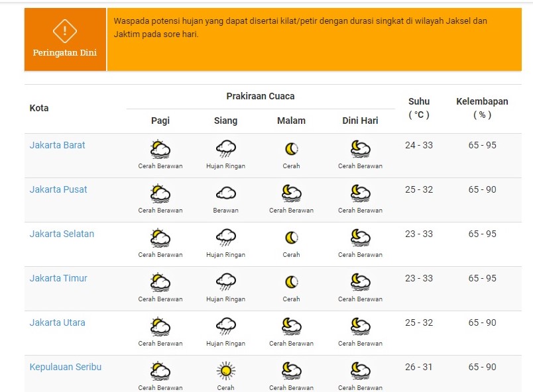The width and height of the screenshot is (533, 392).
Task: Click the Pagi column header
Action: click(160, 121)
